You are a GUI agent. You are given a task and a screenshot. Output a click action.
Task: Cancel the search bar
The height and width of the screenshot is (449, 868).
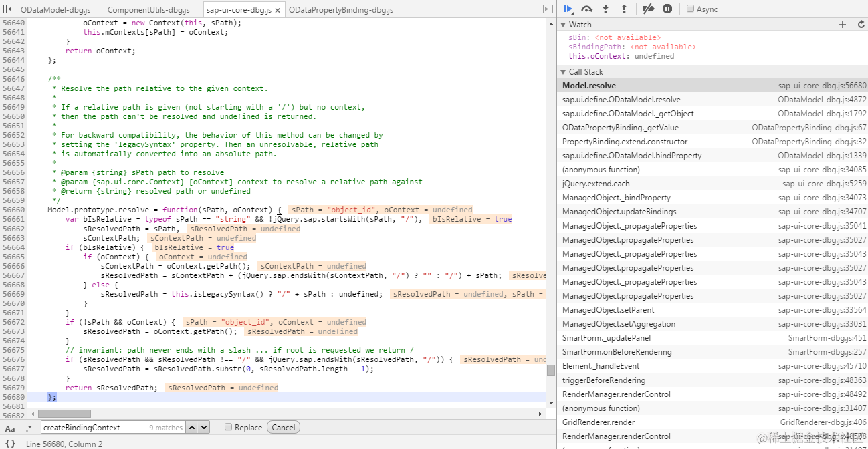[x=283, y=428]
